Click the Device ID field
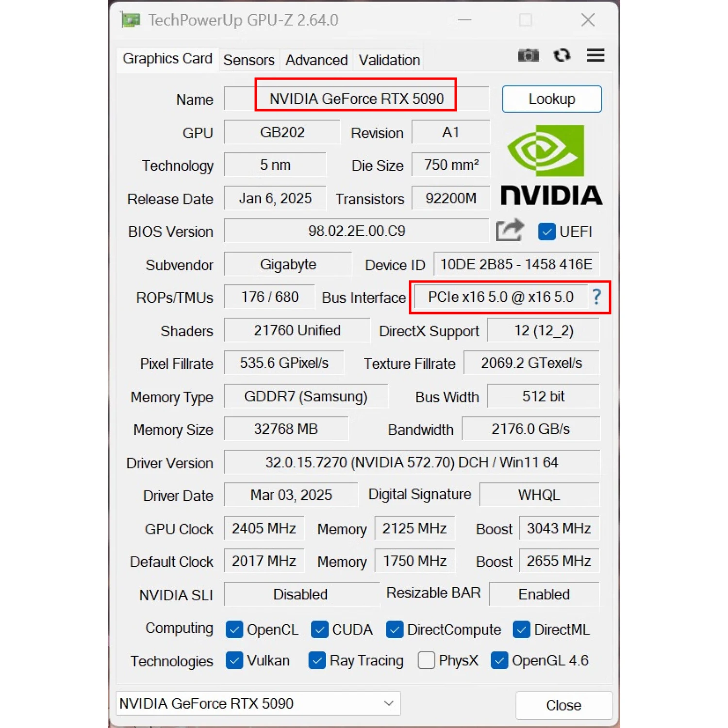This screenshot has height=728, width=728. click(x=516, y=265)
